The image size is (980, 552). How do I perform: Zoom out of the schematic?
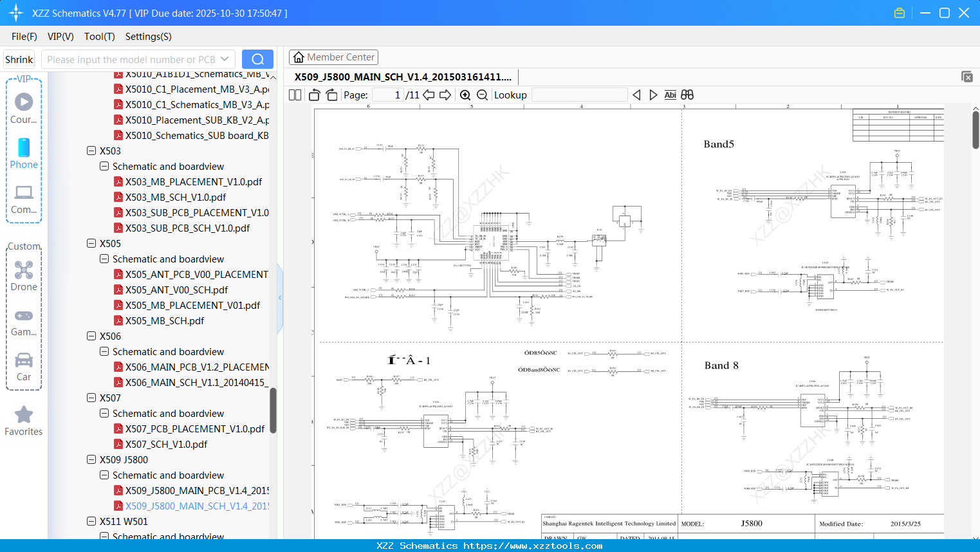pyautogui.click(x=482, y=95)
